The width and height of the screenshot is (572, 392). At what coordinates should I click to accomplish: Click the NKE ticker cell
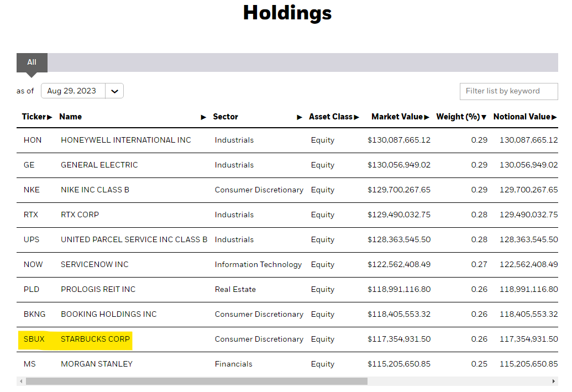[32, 190]
